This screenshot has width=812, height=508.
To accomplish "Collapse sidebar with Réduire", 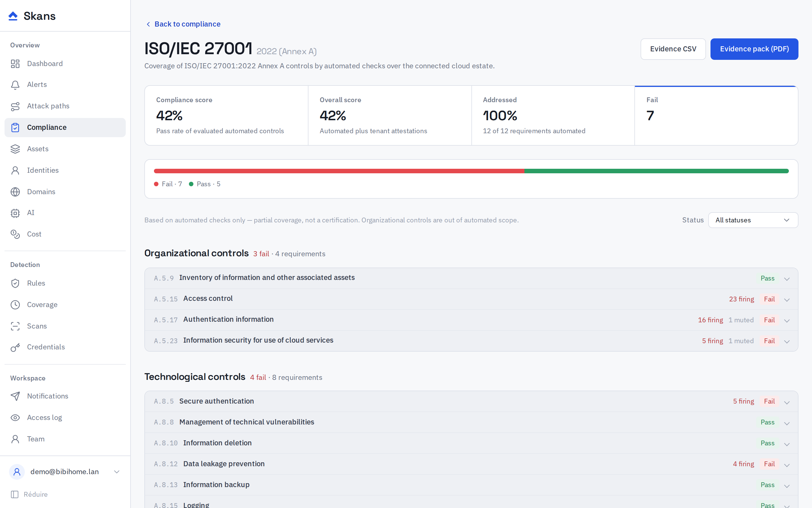I will pos(29,494).
